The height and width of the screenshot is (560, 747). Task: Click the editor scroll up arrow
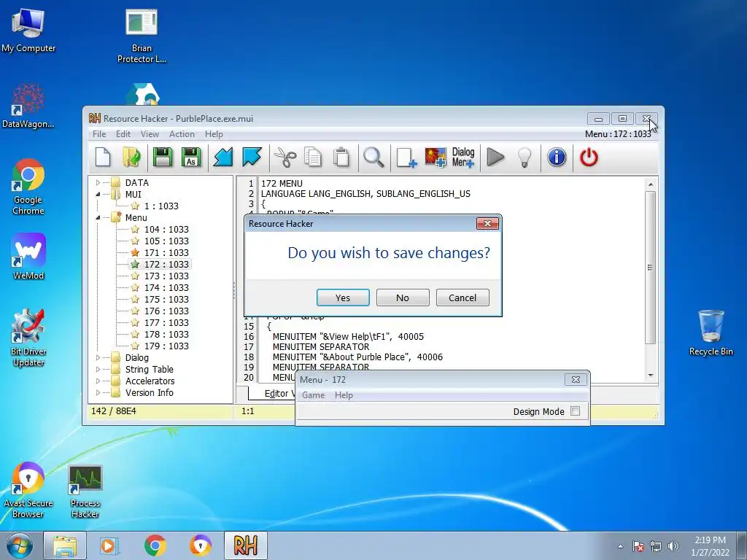(x=651, y=184)
